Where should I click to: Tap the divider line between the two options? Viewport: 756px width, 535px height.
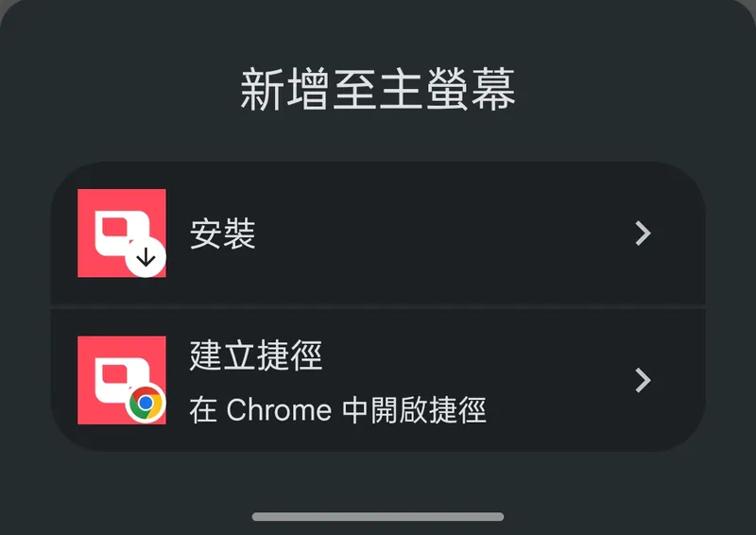[x=378, y=307]
